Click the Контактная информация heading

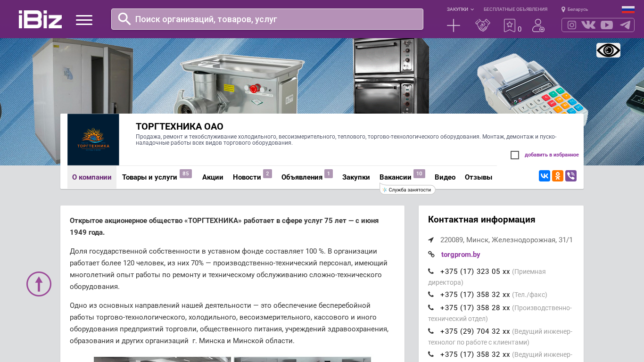pyautogui.click(x=482, y=220)
